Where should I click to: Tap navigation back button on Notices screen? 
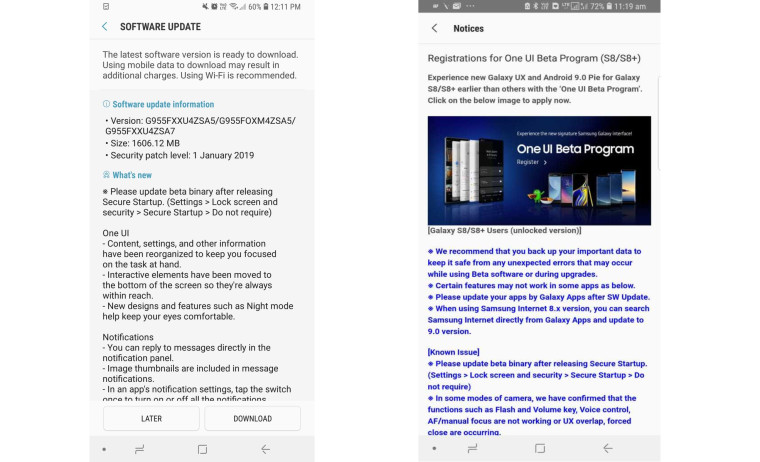click(607, 449)
